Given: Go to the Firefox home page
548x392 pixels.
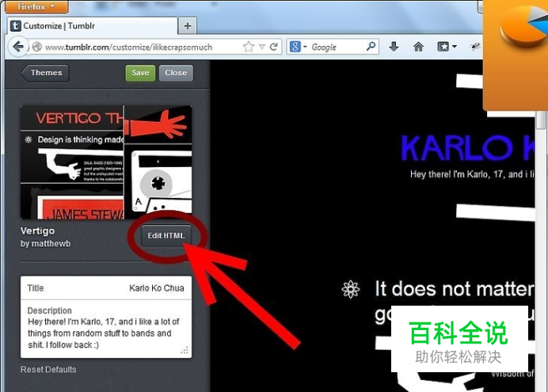Looking at the screenshot, I should 418,47.
